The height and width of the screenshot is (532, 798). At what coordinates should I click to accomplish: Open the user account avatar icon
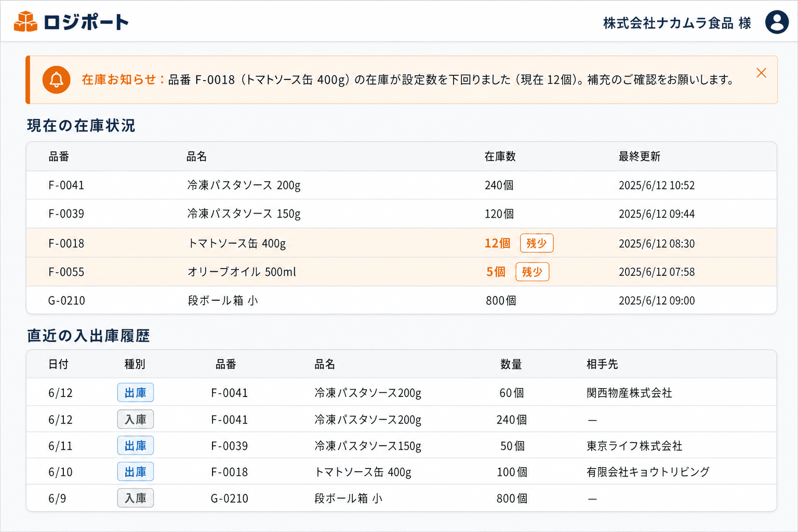pos(777,22)
